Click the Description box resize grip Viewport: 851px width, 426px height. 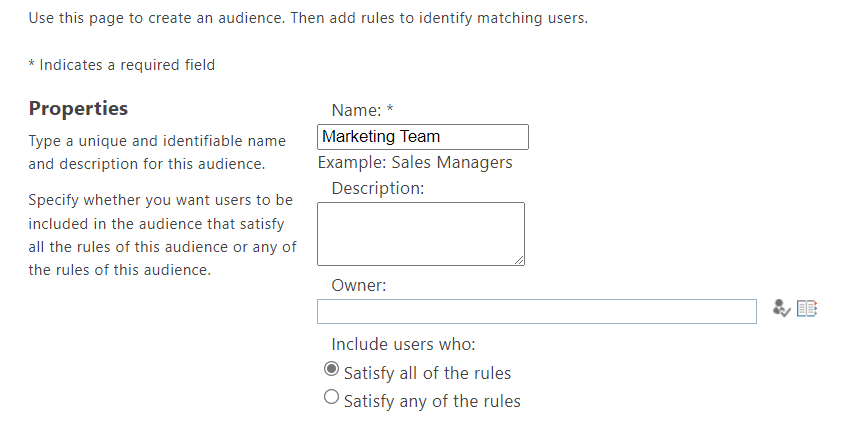point(519,260)
